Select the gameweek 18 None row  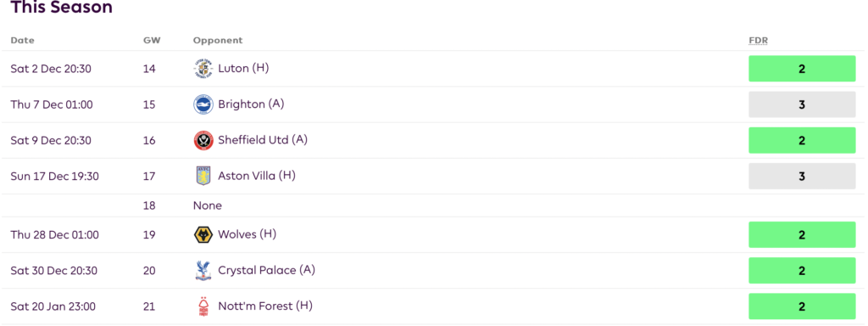coord(432,205)
